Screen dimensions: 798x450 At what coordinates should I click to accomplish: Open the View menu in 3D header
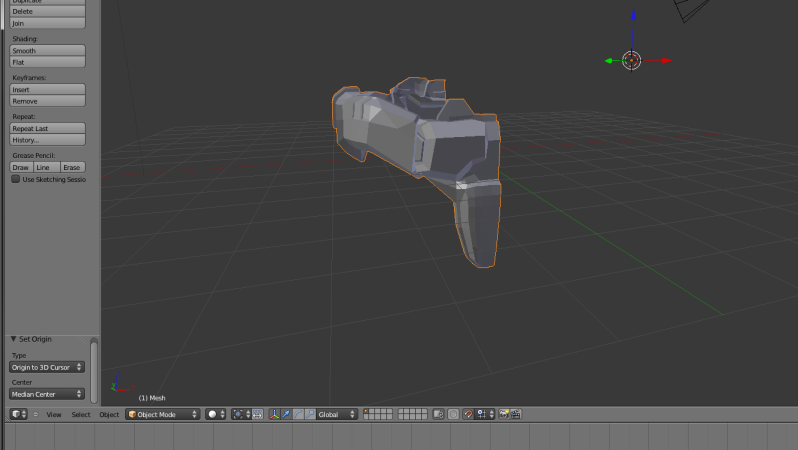[x=53, y=414]
